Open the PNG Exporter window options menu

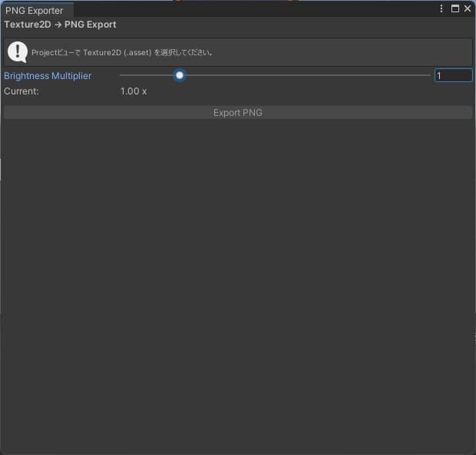441,8
